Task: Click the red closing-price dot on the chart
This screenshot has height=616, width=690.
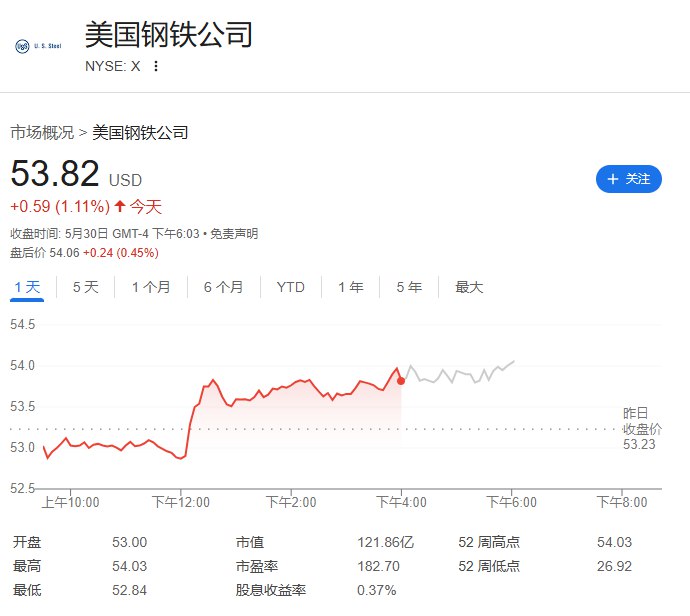Action: 401,381
